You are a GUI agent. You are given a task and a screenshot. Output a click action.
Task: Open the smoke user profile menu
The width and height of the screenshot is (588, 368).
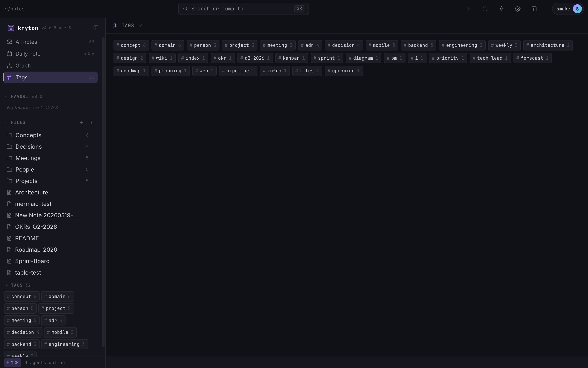coord(568,9)
